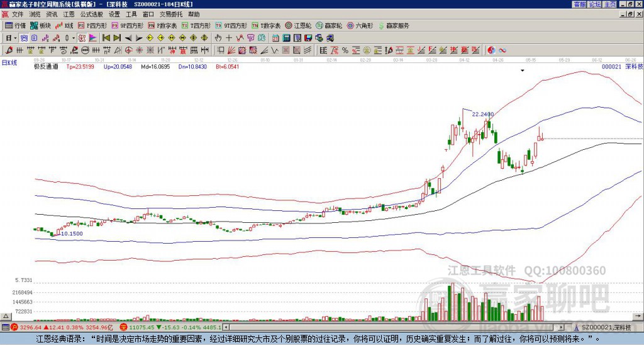
Task: Switch to K线 chart view
Action: (64, 25)
